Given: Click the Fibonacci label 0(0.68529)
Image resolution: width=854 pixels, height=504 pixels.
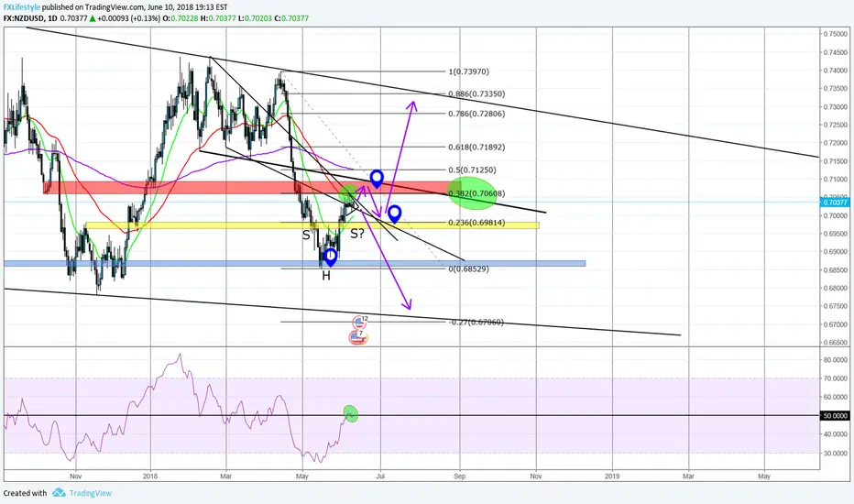Looking at the screenshot, I should [469, 269].
